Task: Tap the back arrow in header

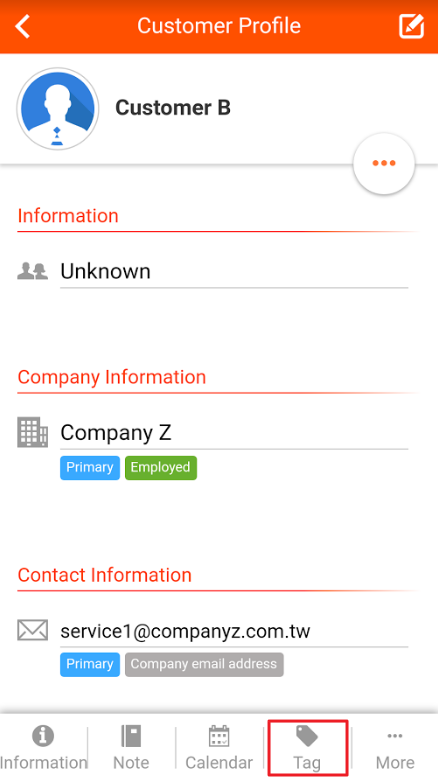Action: coord(23,26)
